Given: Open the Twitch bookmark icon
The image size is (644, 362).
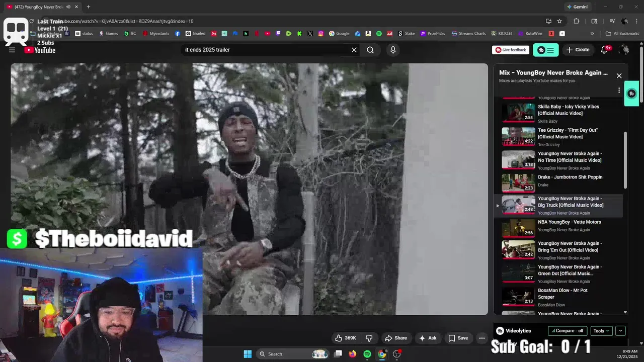Looking at the screenshot, I should 278,34.
